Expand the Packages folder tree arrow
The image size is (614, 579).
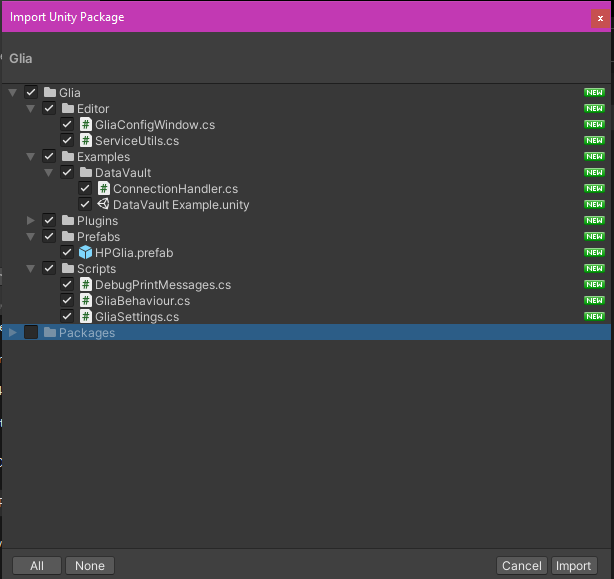click(13, 333)
